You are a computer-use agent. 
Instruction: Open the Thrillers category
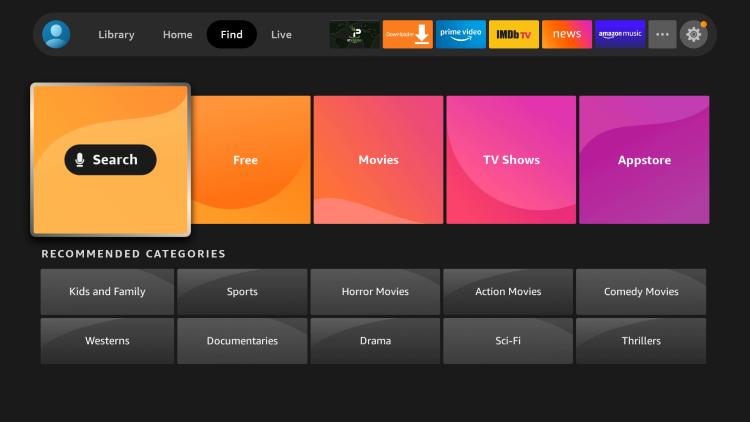(x=641, y=341)
